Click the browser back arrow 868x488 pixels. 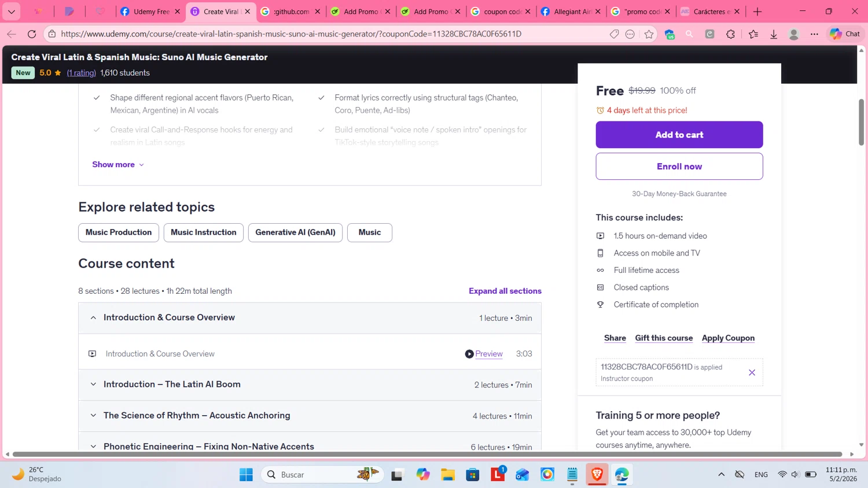tap(12, 34)
